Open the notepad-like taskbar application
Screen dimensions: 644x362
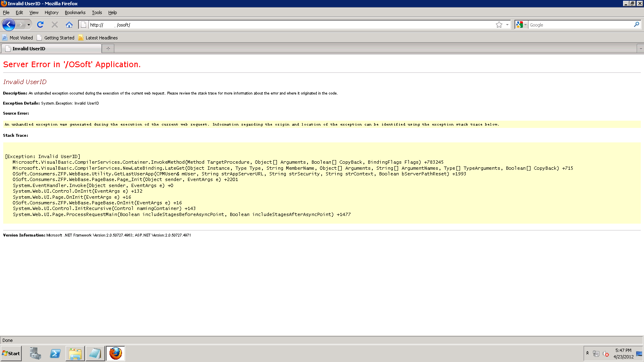95,354
